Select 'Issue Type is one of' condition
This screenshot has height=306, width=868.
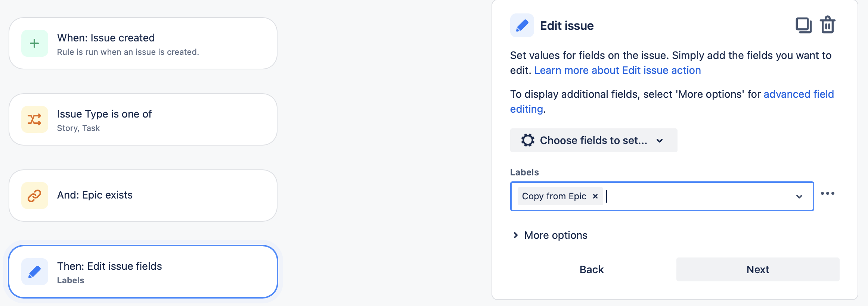[143, 120]
